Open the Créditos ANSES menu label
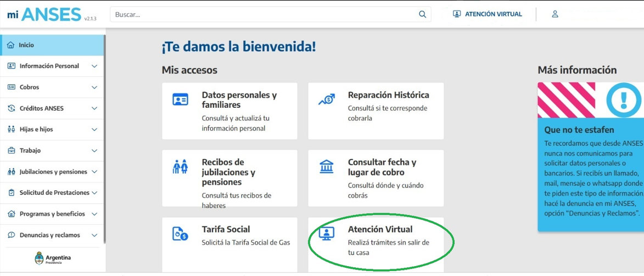 [x=42, y=109]
